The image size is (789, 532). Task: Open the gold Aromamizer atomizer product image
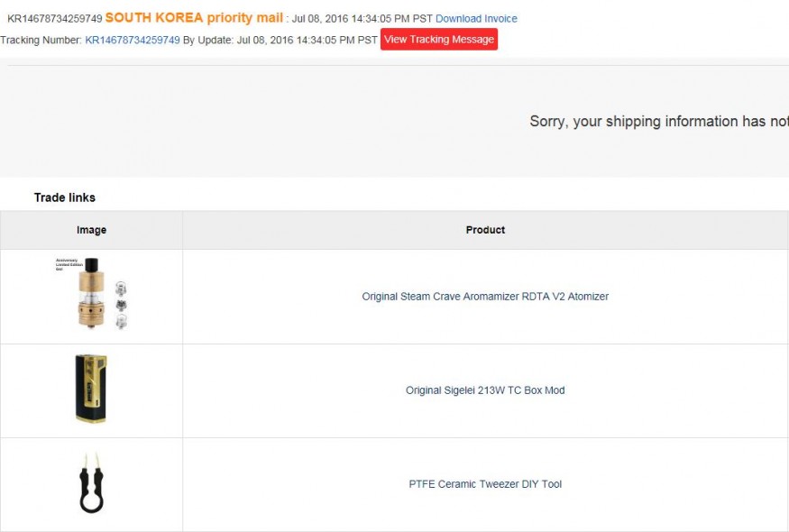(89, 294)
